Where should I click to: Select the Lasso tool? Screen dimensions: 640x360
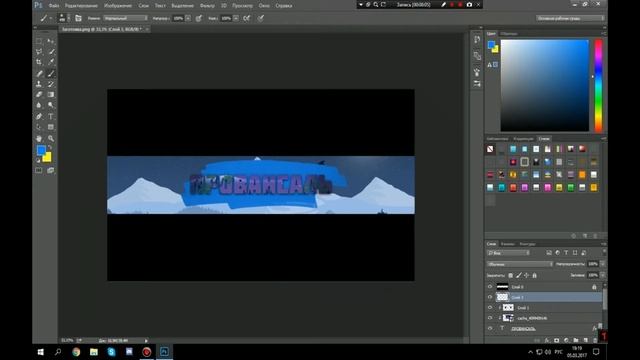click(x=39, y=52)
